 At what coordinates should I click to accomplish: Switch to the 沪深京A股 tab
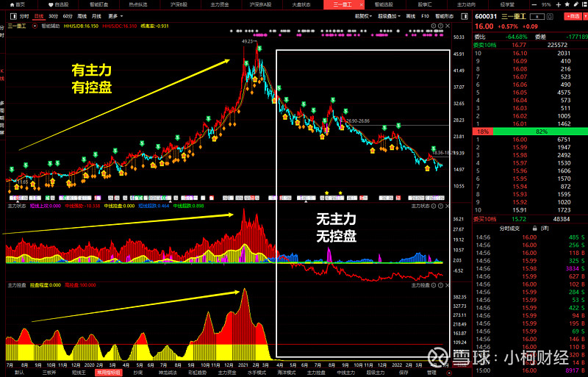[x=260, y=5]
